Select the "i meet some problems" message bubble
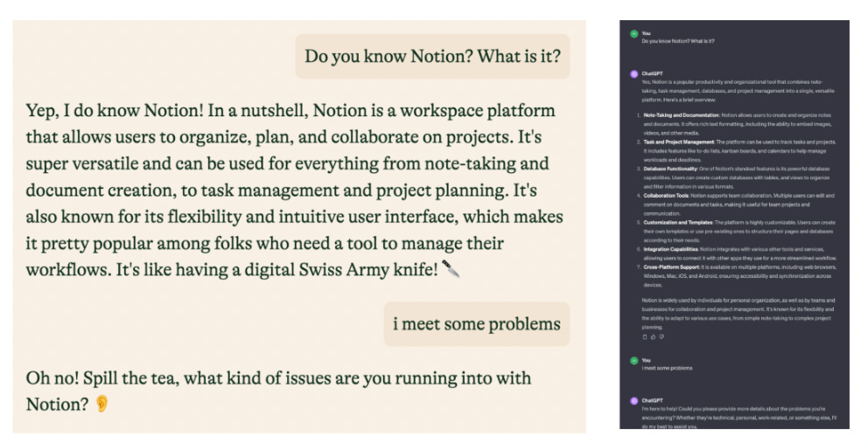The height and width of the screenshot is (444, 868). click(x=477, y=324)
